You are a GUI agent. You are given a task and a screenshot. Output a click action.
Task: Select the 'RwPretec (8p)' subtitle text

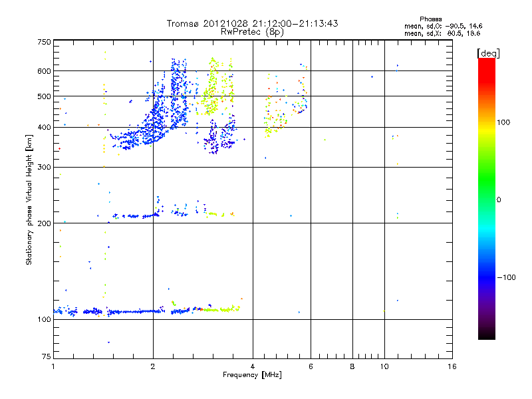point(252,32)
